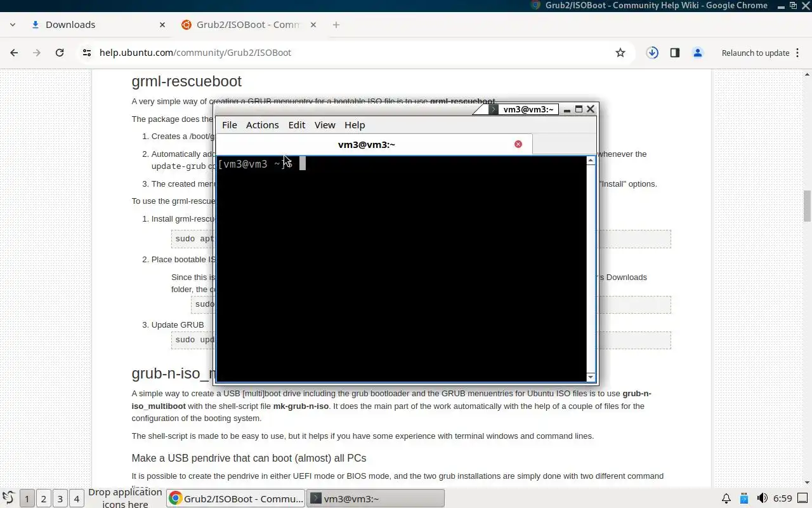Click the Chrome page vertical scrollbar thumb
This screenshot has width=812, height=508.
point(807,206)
